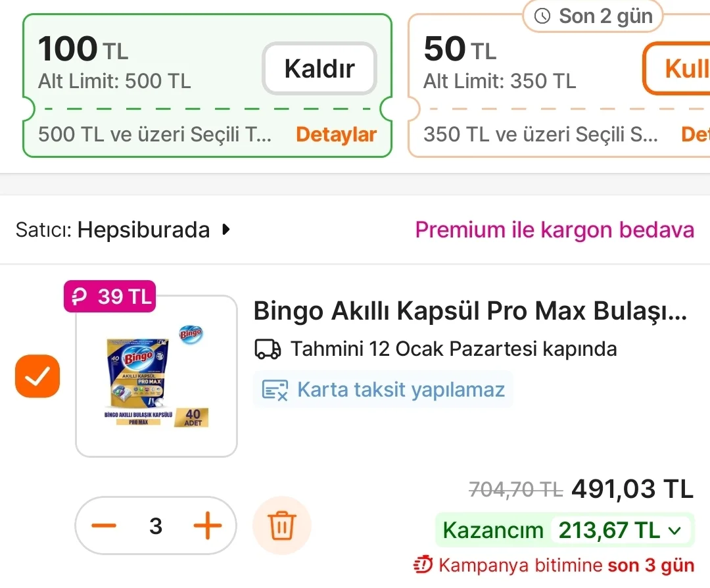Uncheck the Bingo product checkbox
The image size is (710, 588).
[37, 376]
